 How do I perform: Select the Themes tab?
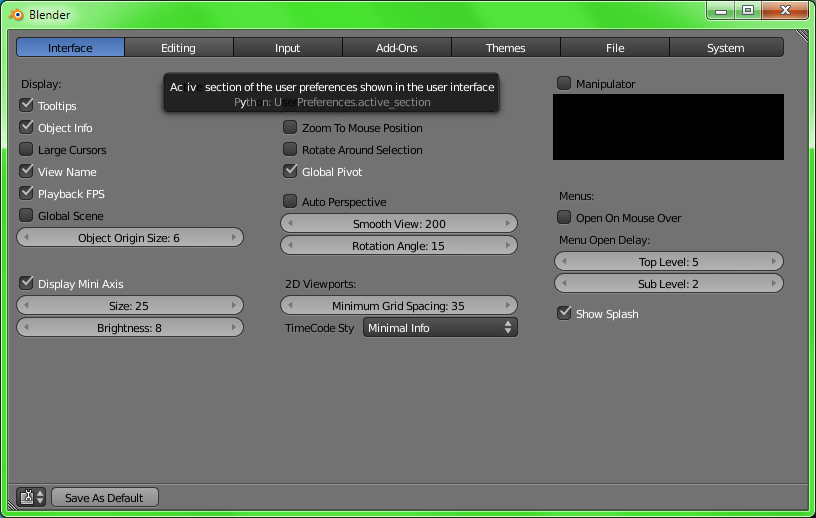(505, 47)
